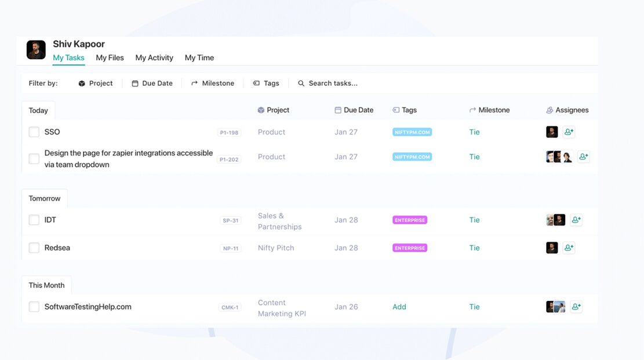This screenshot has height=360, width=644.
Task: Open the Project filter dropdown
Action: click(95, 83)
